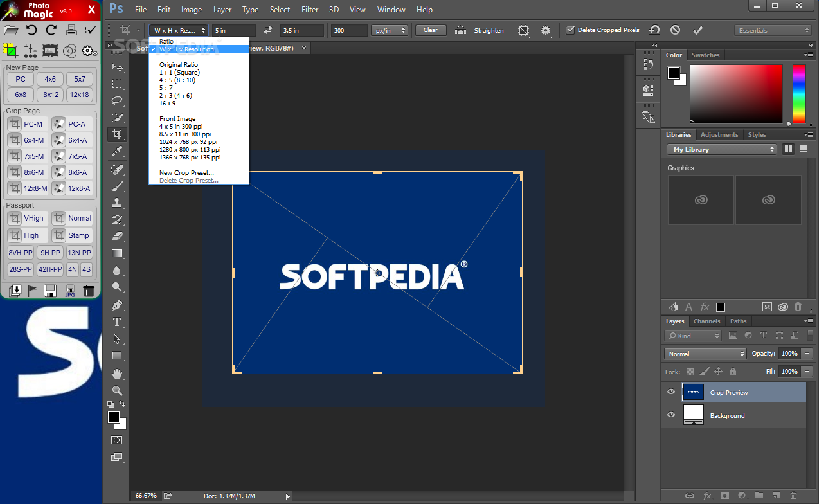Click the Clear button
The image size is (819, 504).
[x=431, y=30]
